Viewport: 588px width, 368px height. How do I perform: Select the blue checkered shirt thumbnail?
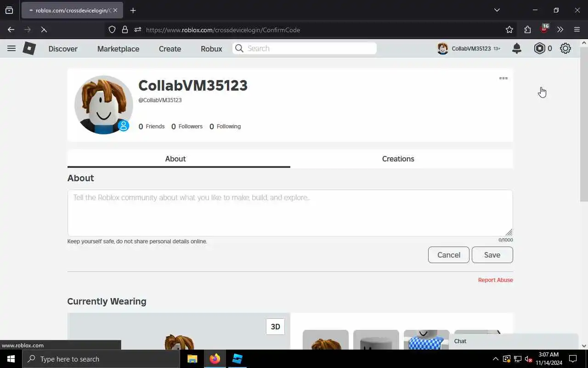(x=427, y=339)
